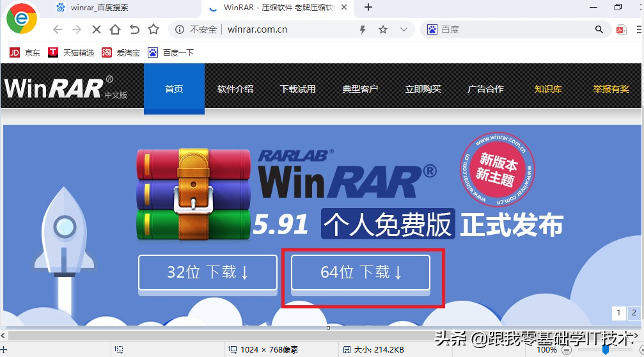
Task: Select the 首页 navigation item
Action: point(174,89)
